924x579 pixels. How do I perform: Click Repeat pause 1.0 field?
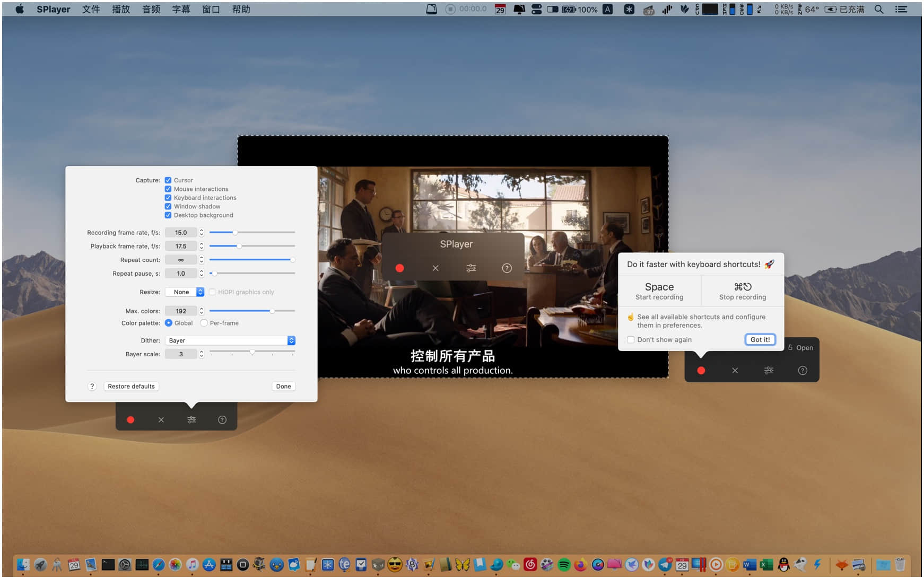(x=181, y=274)
